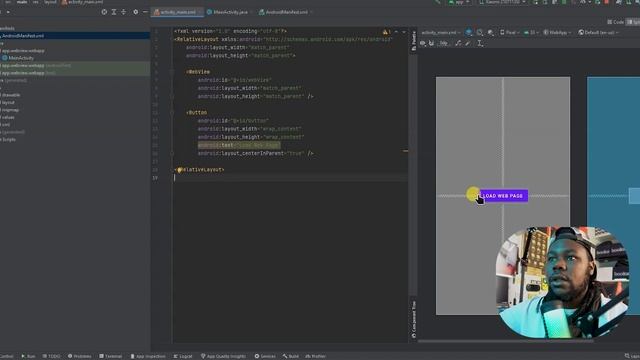Click the design surface layers icon
This screenshot has height=360, width=640.
click(469, 33)
